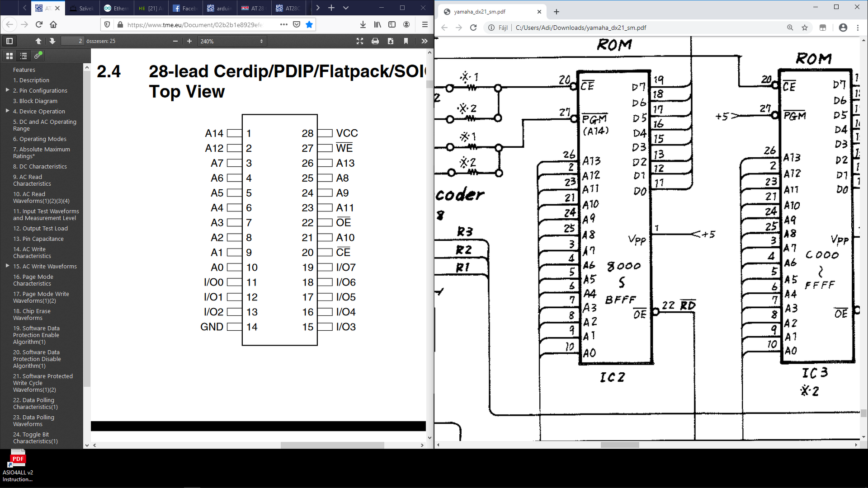Toggle the PDF viewer sidebar

click(9, 41)
